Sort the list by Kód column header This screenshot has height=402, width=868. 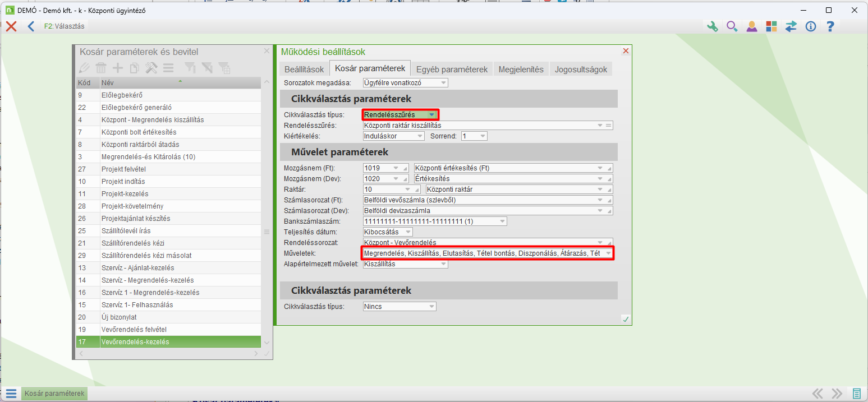pyautogui.click(x=88, y=83)
